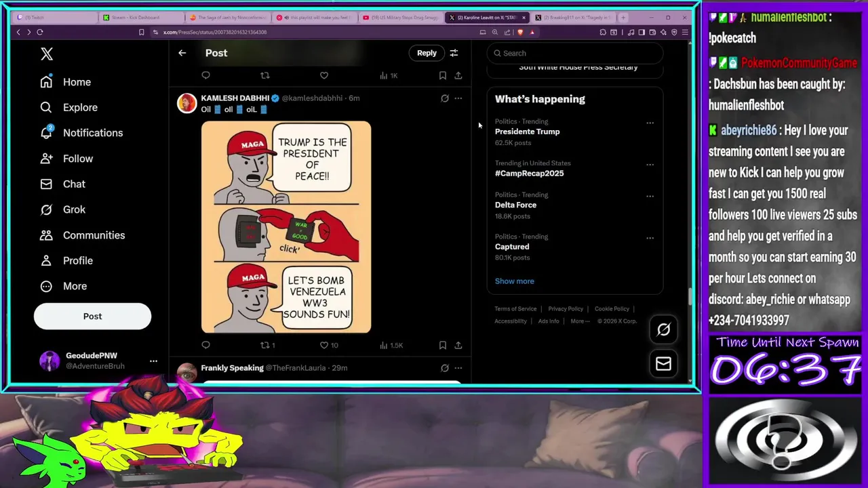The height and width of the screenshot is (488, 868).
Task: Open Frankly Speaking's profile name
Action: (x=232, y=368)
